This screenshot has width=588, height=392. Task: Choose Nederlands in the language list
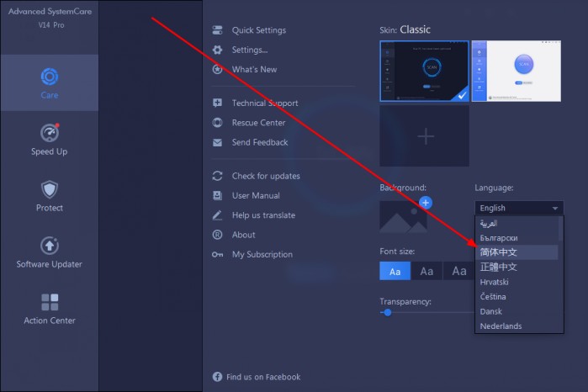click(516, 326)
